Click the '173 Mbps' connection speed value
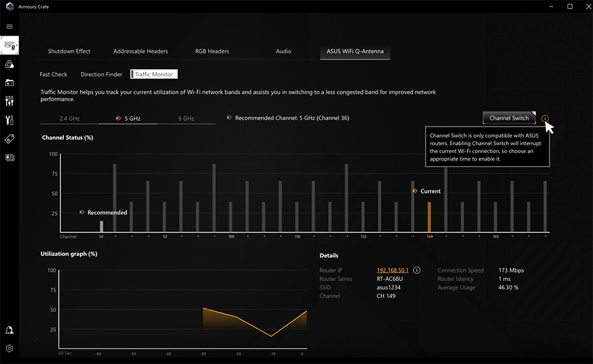The height and width of the screenshot is (364, 593). coord(511,270)
